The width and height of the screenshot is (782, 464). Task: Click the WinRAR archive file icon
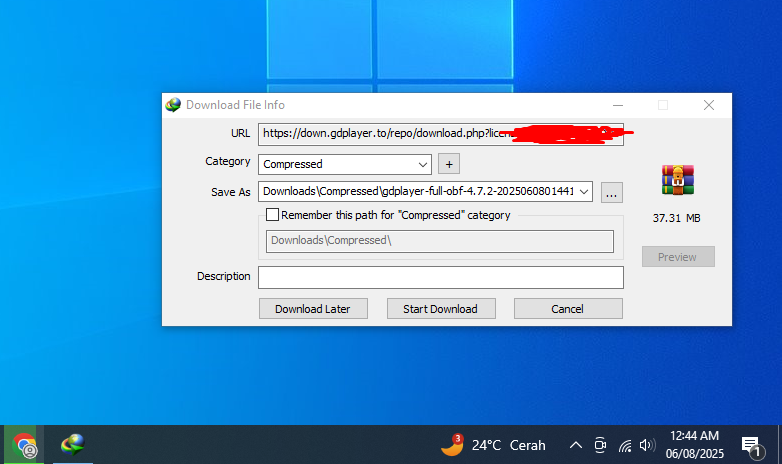[678, 180]
